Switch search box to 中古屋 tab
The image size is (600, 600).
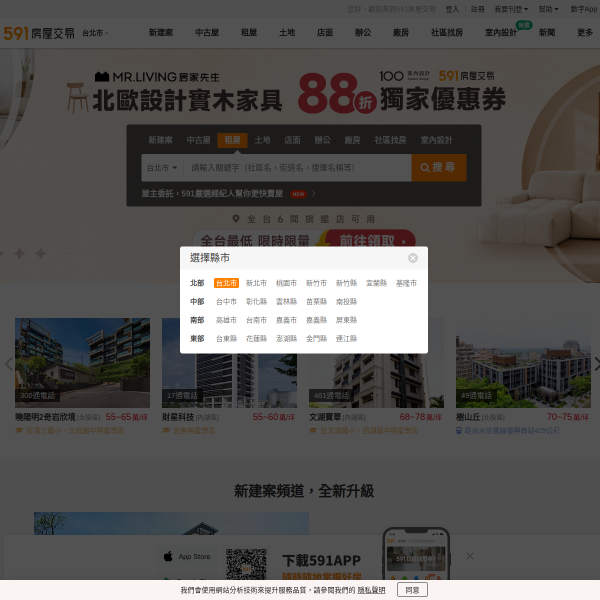[x=198, y=140]
